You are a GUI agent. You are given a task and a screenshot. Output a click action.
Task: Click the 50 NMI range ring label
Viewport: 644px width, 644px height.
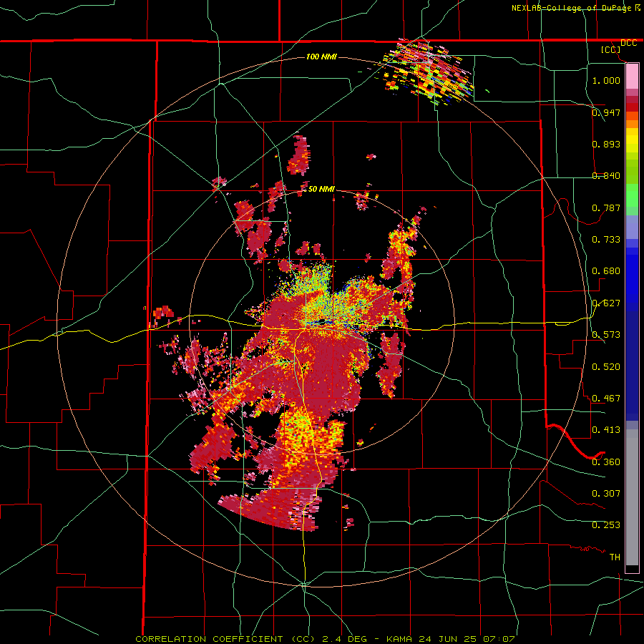coord(321,189)
